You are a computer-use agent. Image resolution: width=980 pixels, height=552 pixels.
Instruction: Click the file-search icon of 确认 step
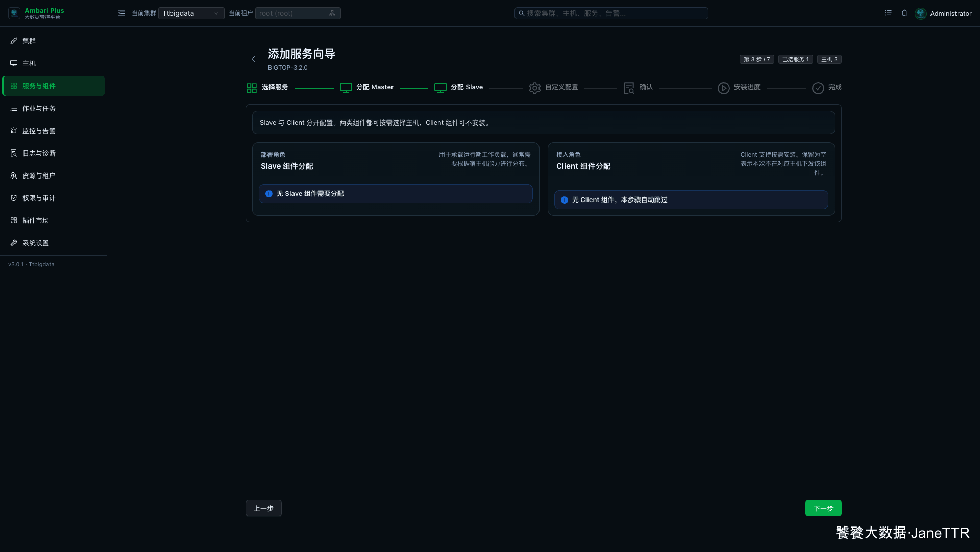click(629, 88)
